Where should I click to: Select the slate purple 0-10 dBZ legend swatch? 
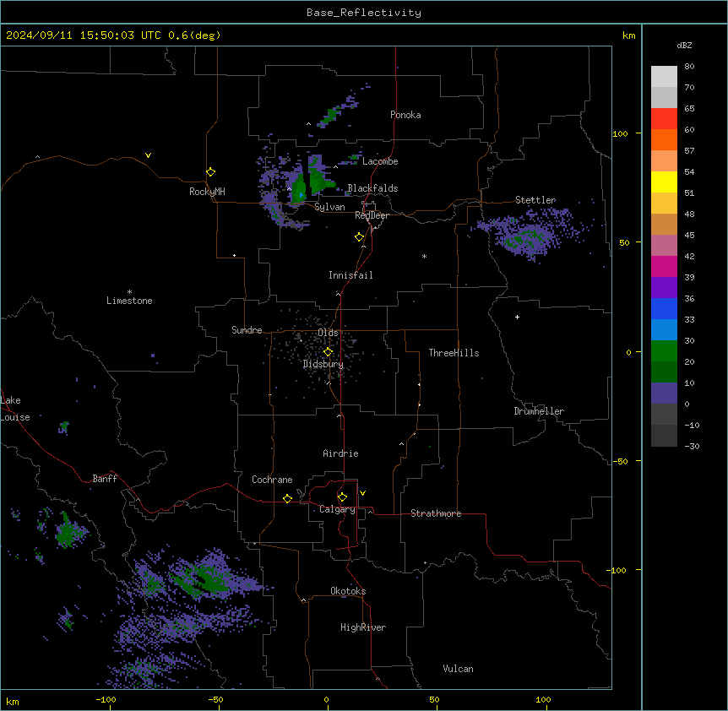pyautogui.click(x=664, y=393)
